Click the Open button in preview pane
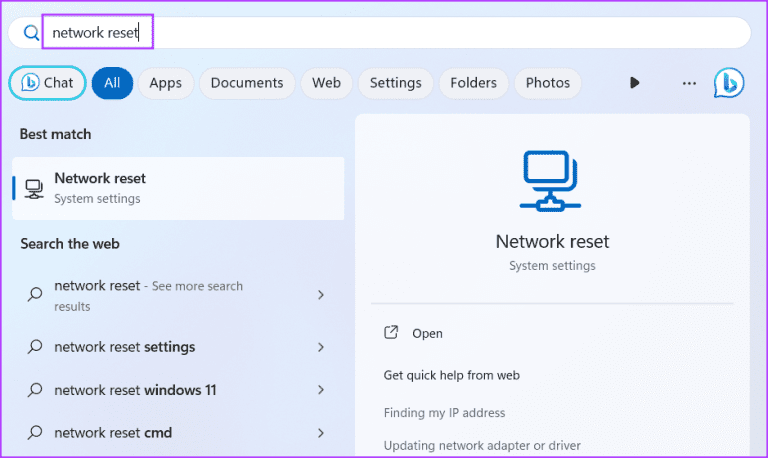Screen dimensions: 768x458 coord(427,333)
